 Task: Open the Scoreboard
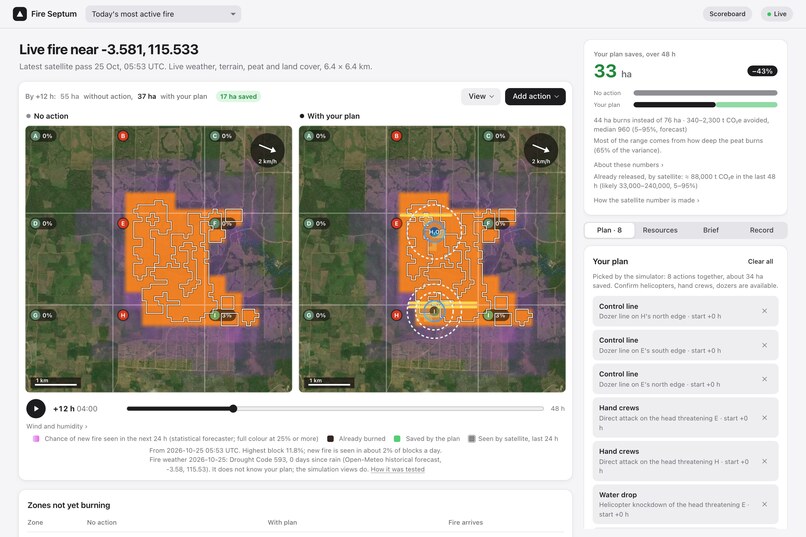727,14
